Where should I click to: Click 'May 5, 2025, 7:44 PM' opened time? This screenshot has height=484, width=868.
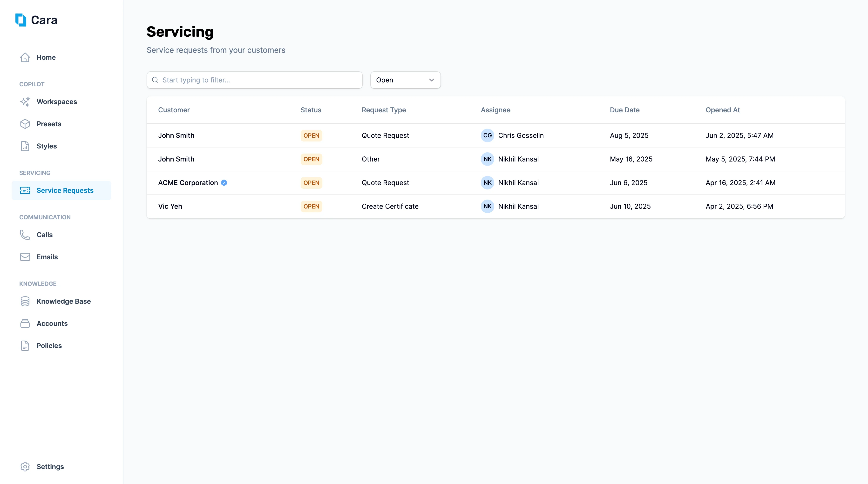[x=740, y=159]
